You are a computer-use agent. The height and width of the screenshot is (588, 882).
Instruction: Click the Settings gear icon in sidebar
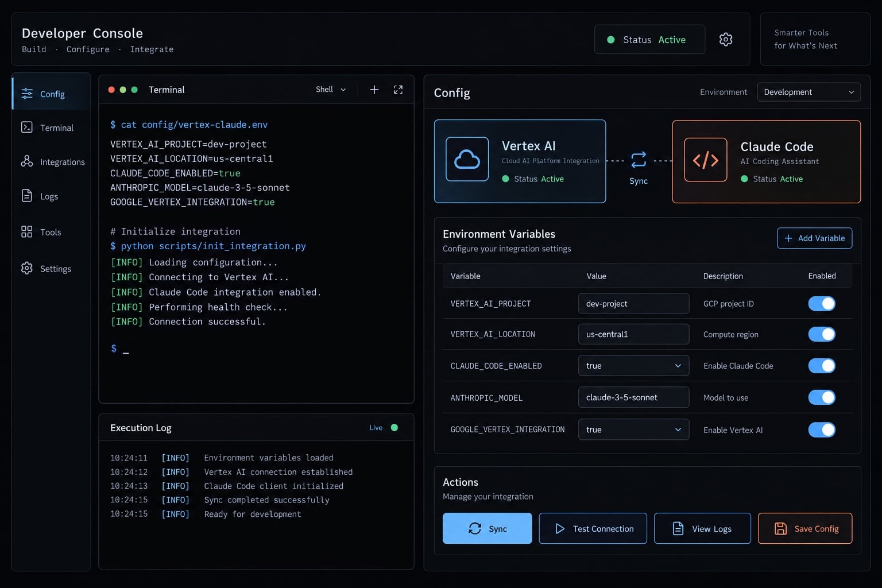point(27,268)
